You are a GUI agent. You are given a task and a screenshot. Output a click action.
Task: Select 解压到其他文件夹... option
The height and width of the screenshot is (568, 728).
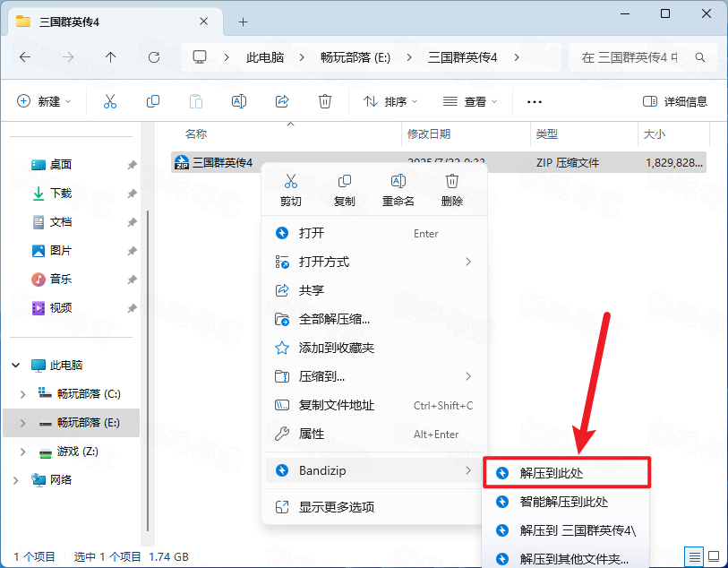(567, 559)
